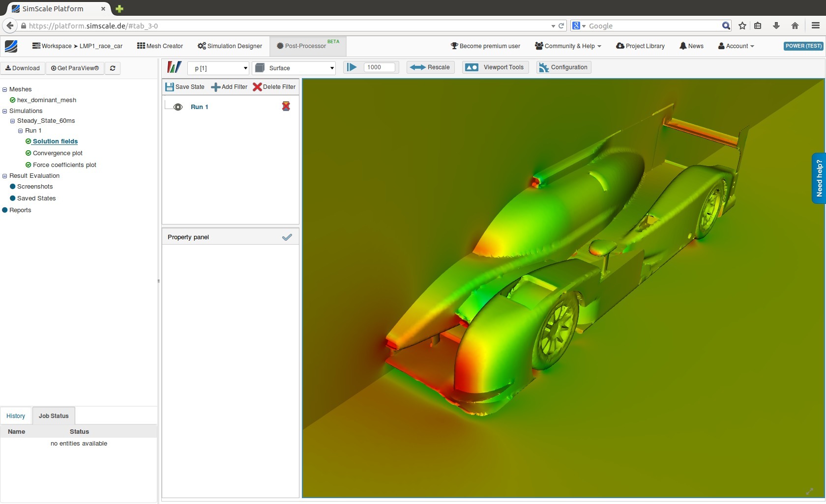Click the refresh icon beside Get ParaView
The width and height of the screenshot is (826, 504).
pos(113,68)
